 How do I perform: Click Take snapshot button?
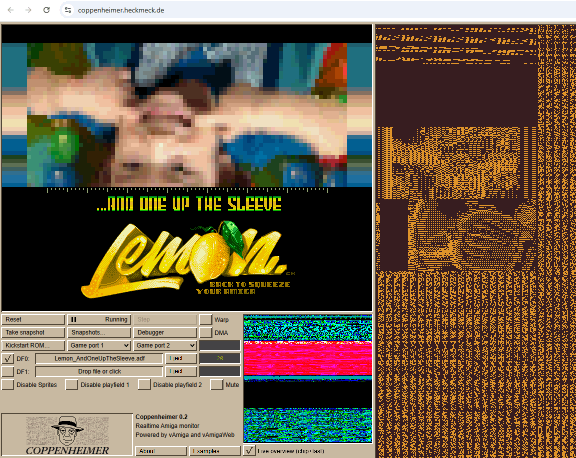pyautogui.click(x=33, y=332)
